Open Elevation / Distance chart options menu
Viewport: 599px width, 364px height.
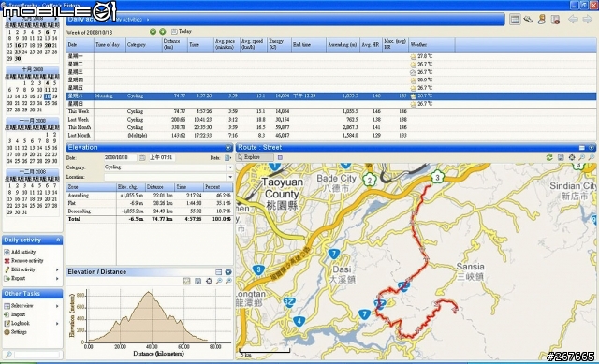[x=228, y=272]
